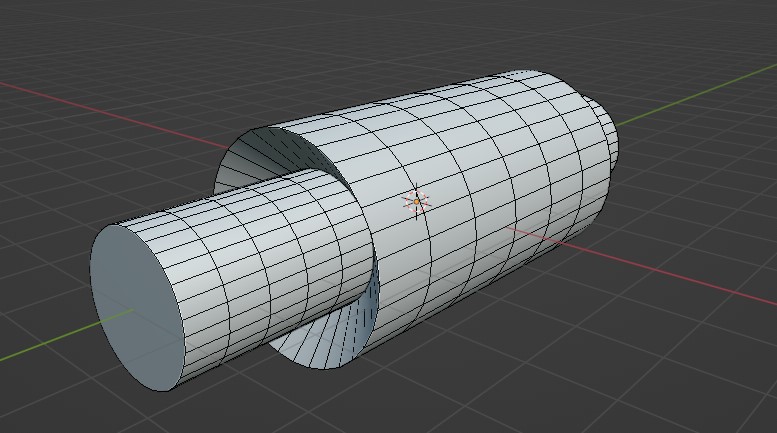Click the orange origin point at 3D cursor

(416, 202)
